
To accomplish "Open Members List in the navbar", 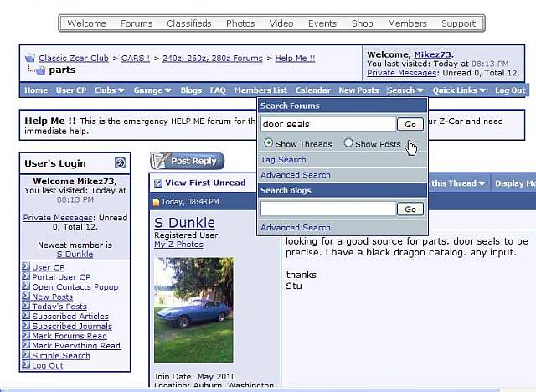I will (260, 90).
